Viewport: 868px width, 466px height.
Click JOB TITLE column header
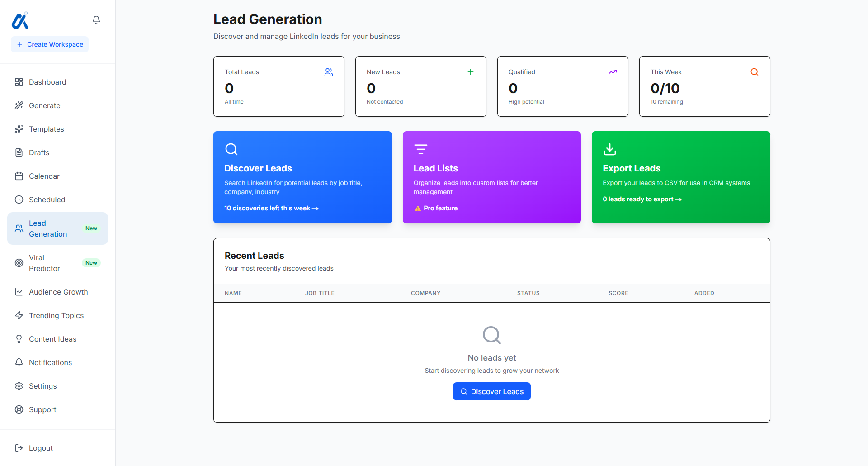coord(320,293)
